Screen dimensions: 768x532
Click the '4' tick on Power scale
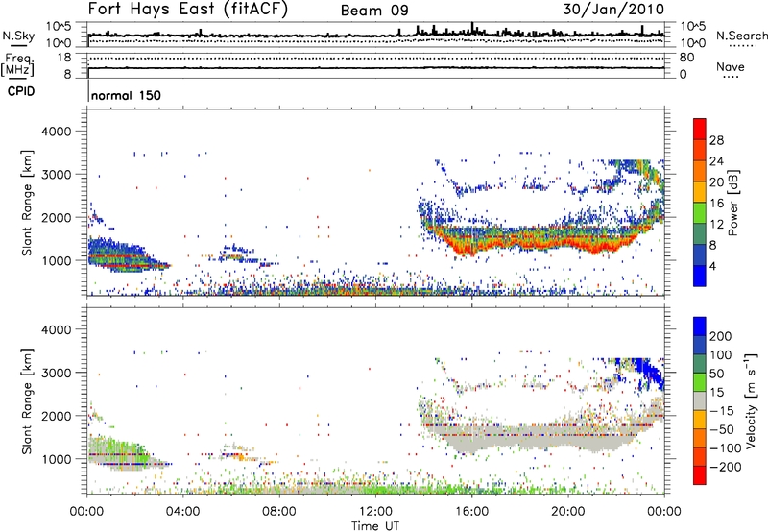713,266
